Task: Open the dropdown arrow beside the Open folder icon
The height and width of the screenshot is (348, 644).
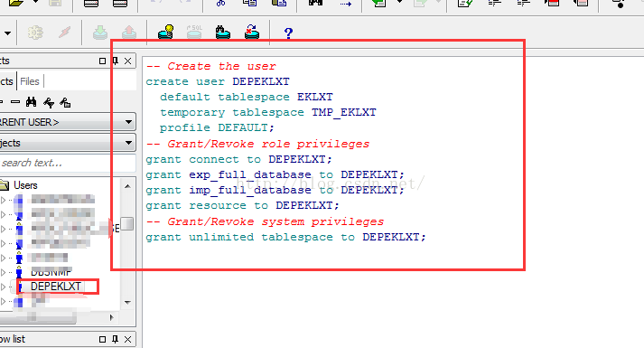Action: (36, 2)
